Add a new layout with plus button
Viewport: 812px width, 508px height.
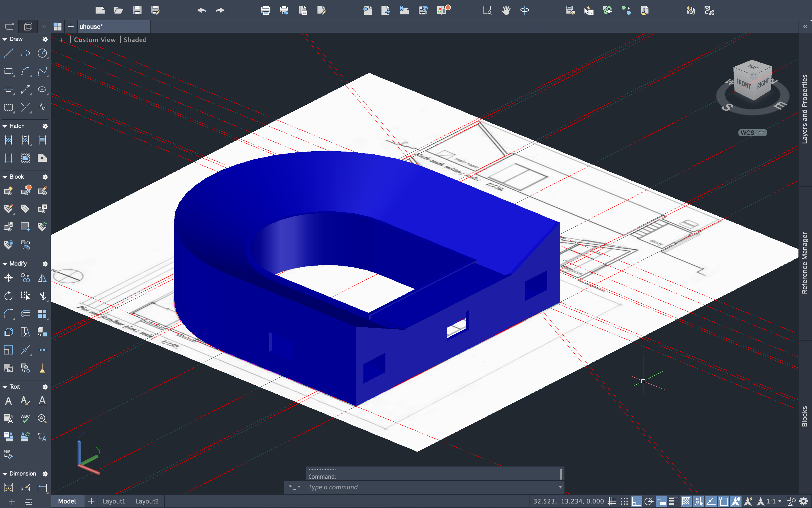[x=91, y=501]
